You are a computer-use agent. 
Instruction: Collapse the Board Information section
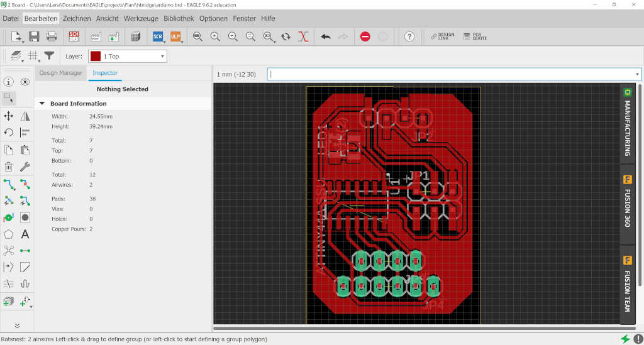pos(42,104)
